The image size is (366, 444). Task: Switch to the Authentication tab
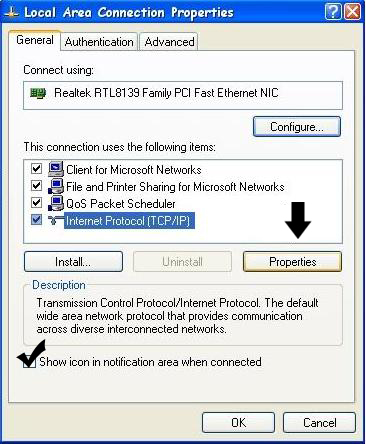tap(99, 42)
